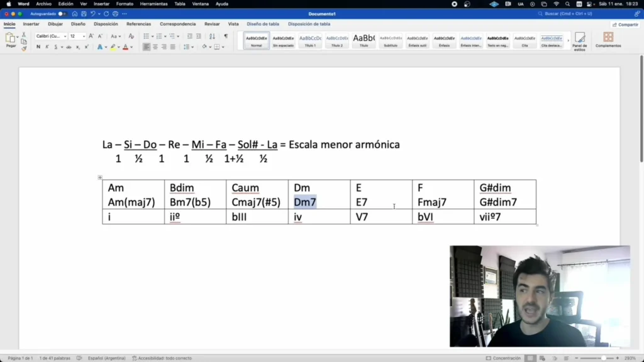Clear all formatting icon
This screenshot has height=362, width=644.
(x=131, y=36)
